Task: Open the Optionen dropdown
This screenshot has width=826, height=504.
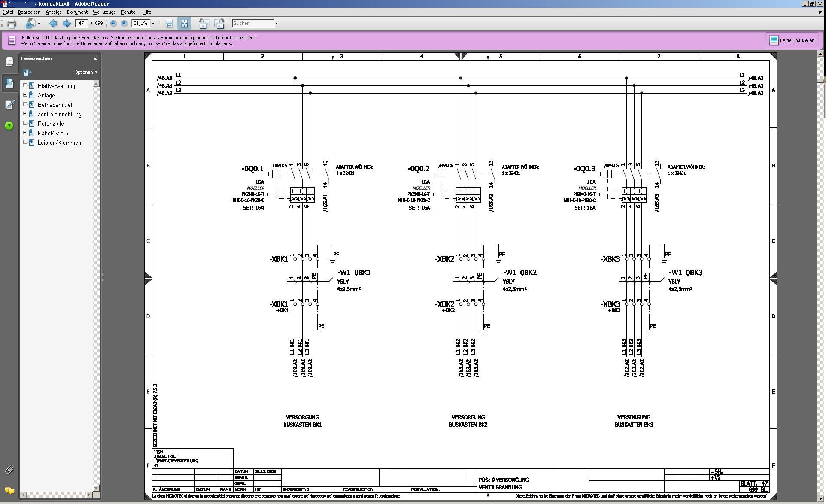Action: coord(85,72)
